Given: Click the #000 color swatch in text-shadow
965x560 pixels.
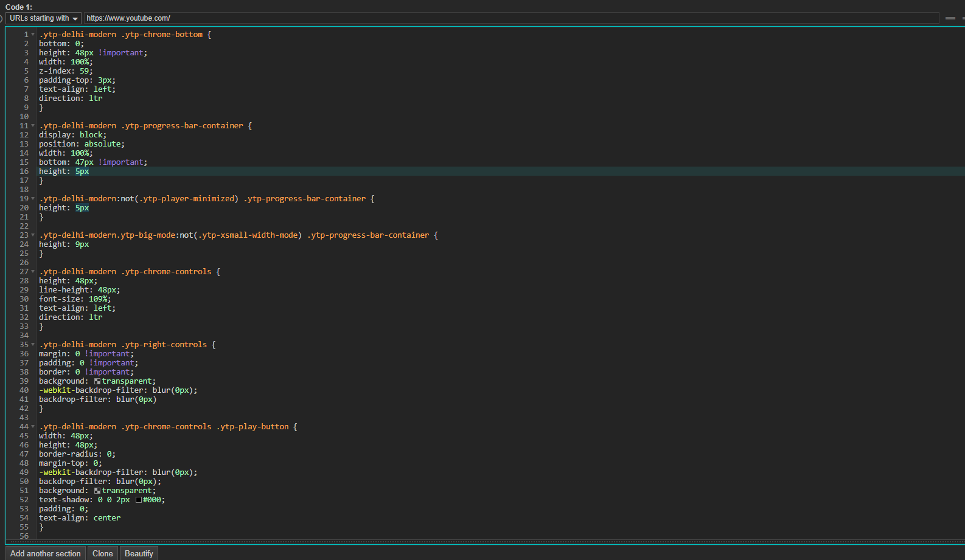Looking at the screenshot, I should [139, 500].
